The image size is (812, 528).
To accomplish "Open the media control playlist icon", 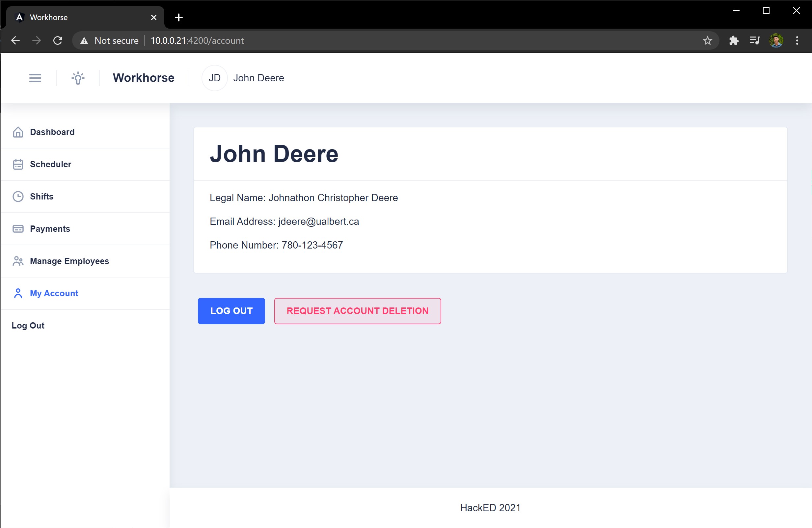I will (x=754, y=40).
